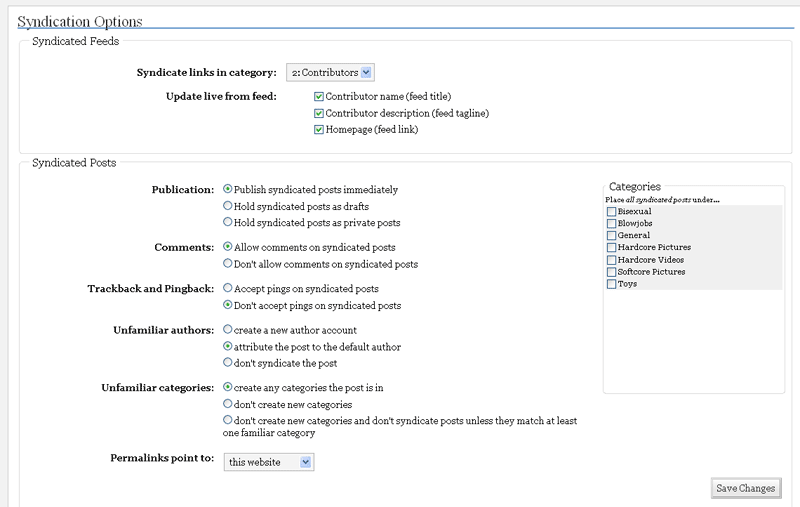
Task: Click the Syndication Options heading
Action: click(x=80, y=21)
